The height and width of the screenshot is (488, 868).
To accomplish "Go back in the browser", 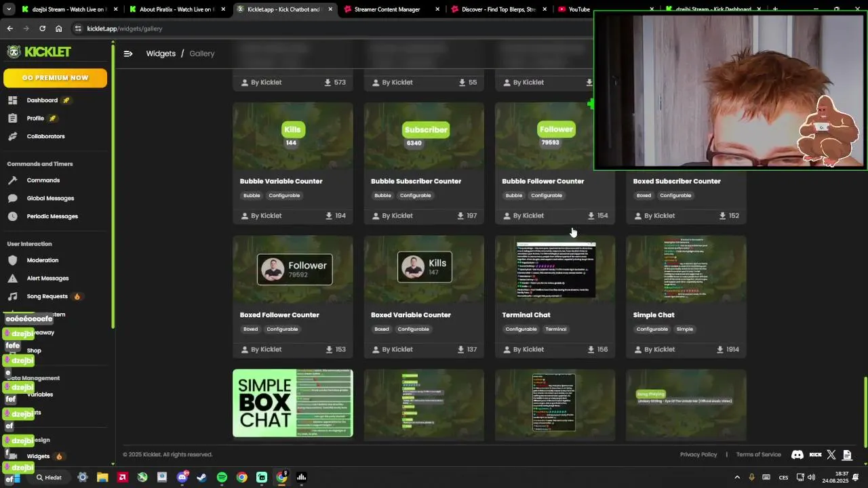I will [x=9, y=28].
